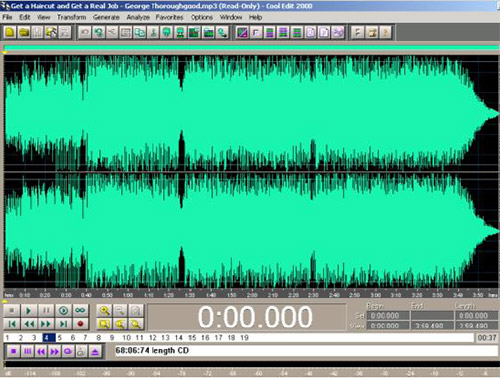Click the Zoom to Selection icon

(x=105, y=324)
